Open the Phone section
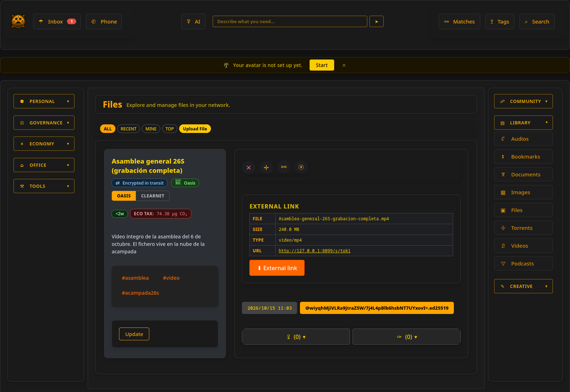 (x=104, y=21)
